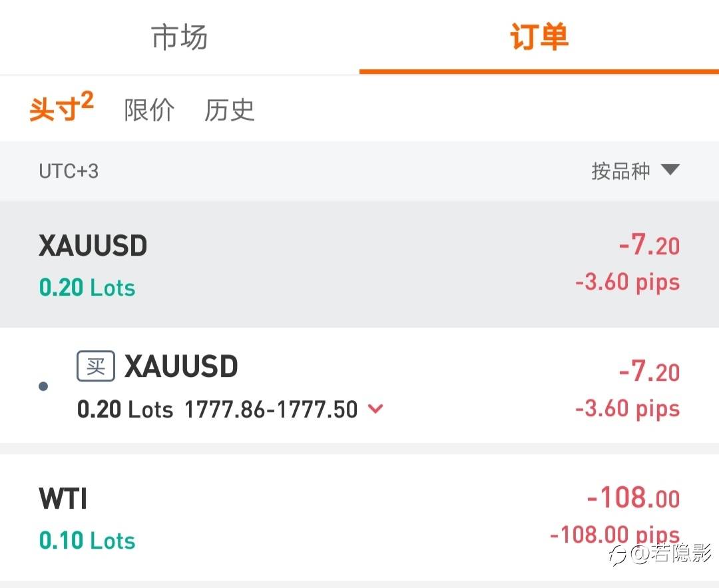The height and width of the screenshot is (588, 719).
Task: Open the 历史 history sub-tab
Action: 229,110
